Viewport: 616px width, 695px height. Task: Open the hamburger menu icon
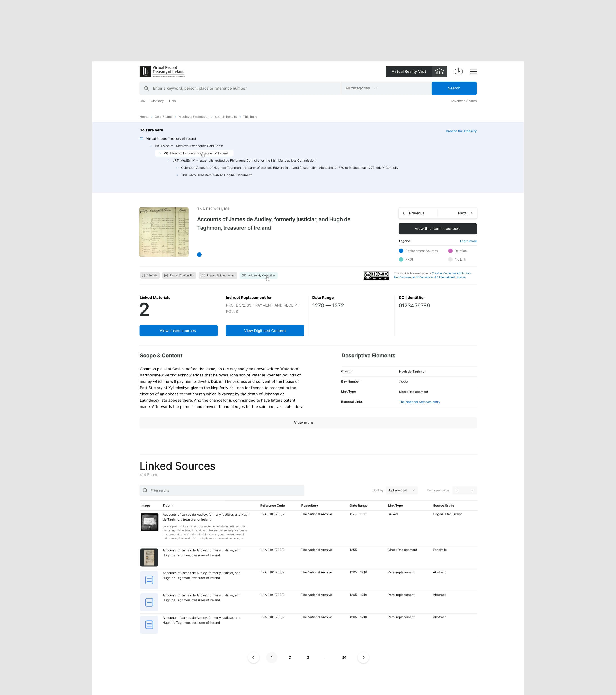tap(473, 71)
